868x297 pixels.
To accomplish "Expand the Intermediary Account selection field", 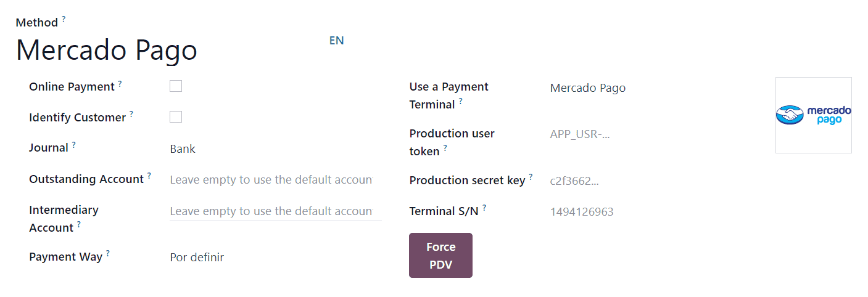I will [271, 211].
